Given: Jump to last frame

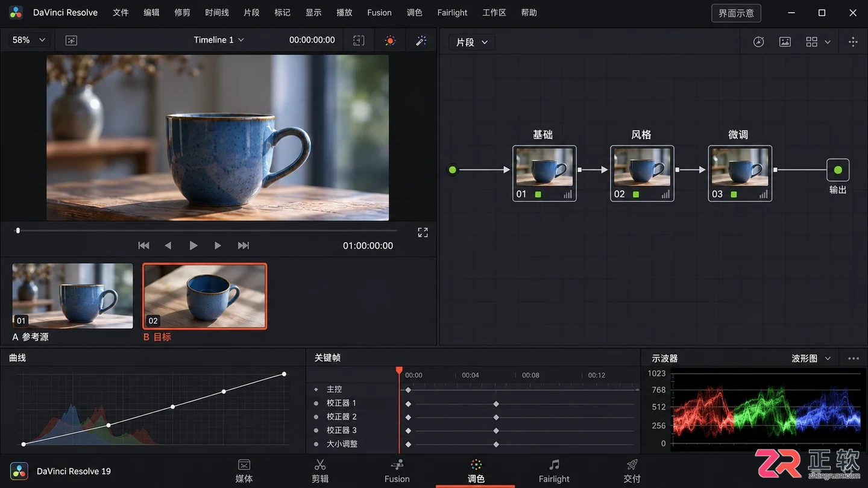Looking at the screenshot, I should coord(244,245).
